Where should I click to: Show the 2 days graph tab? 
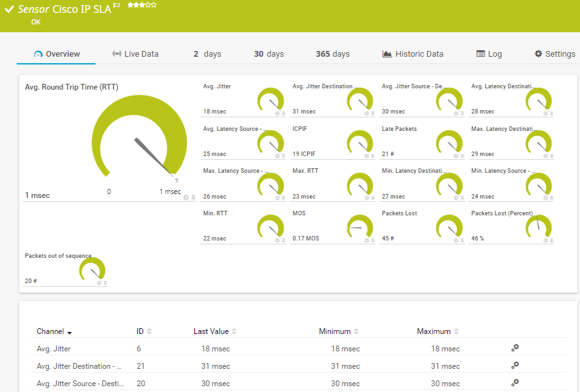(x=207, y=54)
